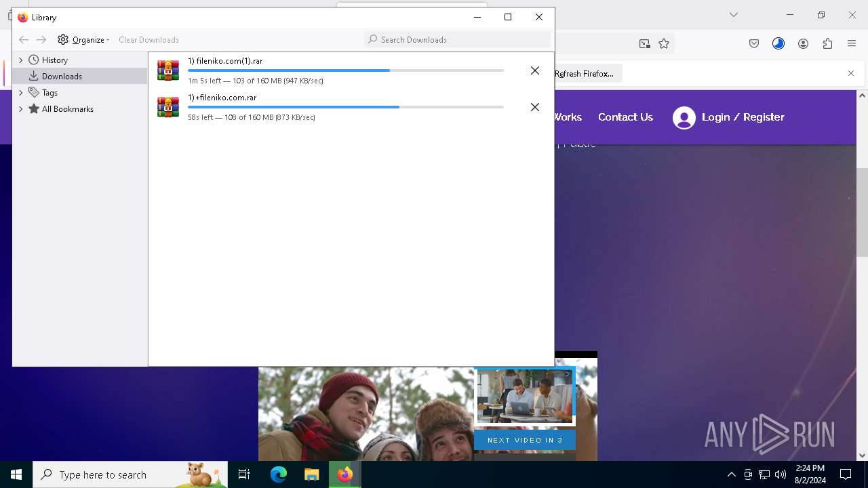Launch Microsoft Edge from the taskbar
Viewport: 868px width, 488px height.
pyautogui.click(x=279, y=474)
